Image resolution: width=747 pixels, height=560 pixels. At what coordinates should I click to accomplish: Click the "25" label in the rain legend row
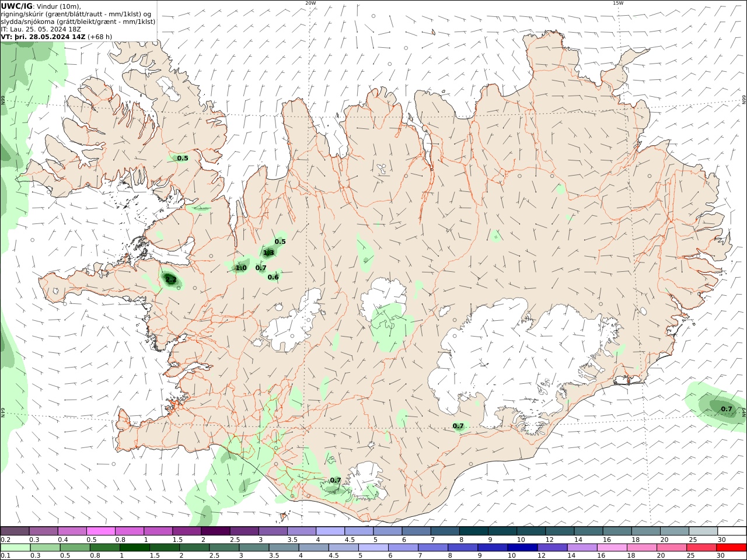point(690,556)
